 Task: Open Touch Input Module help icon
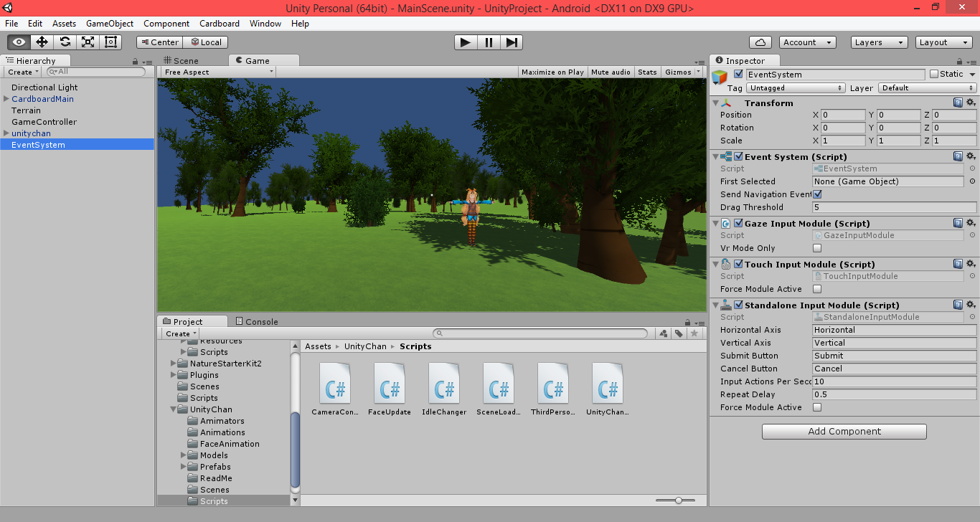958,264
